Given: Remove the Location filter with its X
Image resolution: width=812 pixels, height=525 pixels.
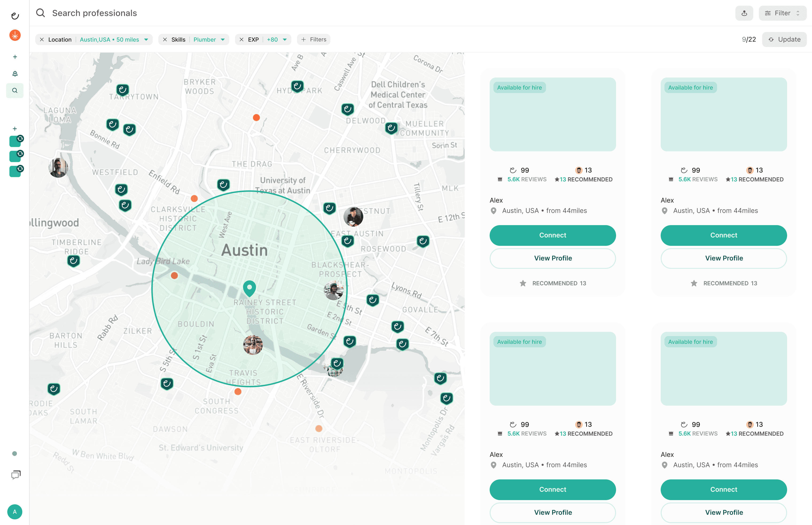Looking at the screenshot, I should pos(42,39).
